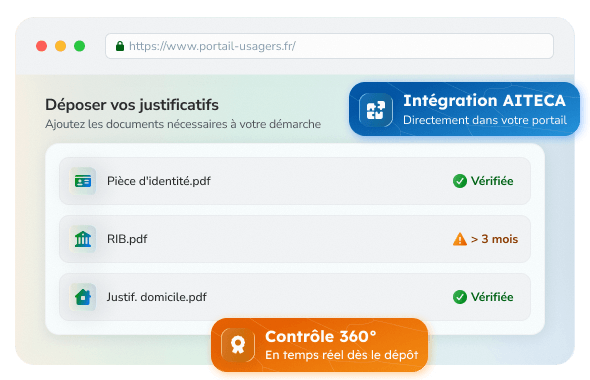This screenshot has height=380, width=590.
Task: Open the RIB.pdf file name
Action: (127, 239)
